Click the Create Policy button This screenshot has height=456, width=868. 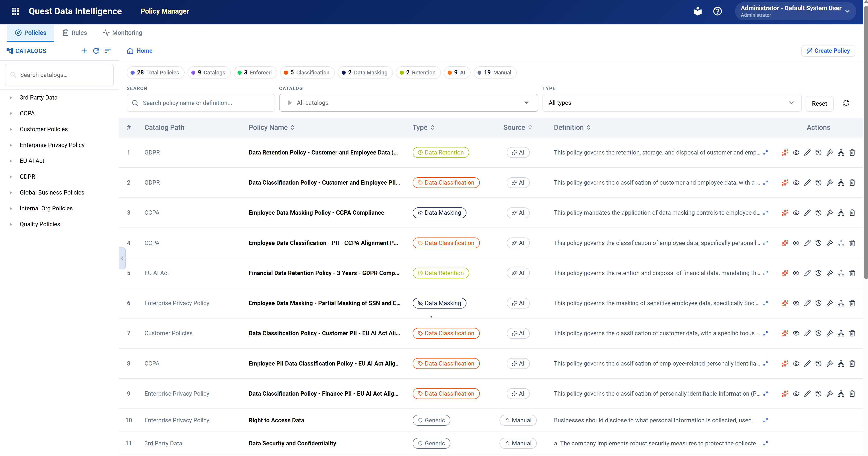point(828,51)
